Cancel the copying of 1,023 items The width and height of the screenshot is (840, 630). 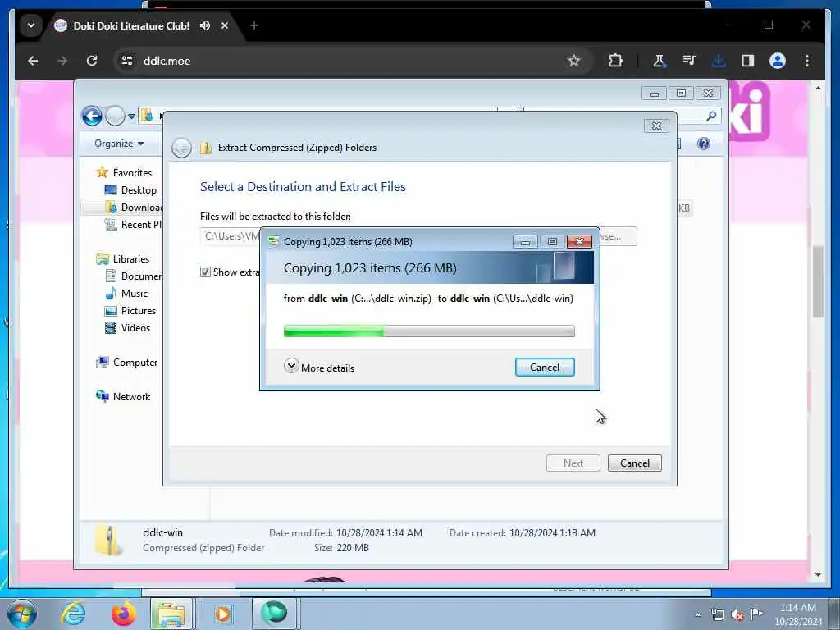[x=545, y=367]
